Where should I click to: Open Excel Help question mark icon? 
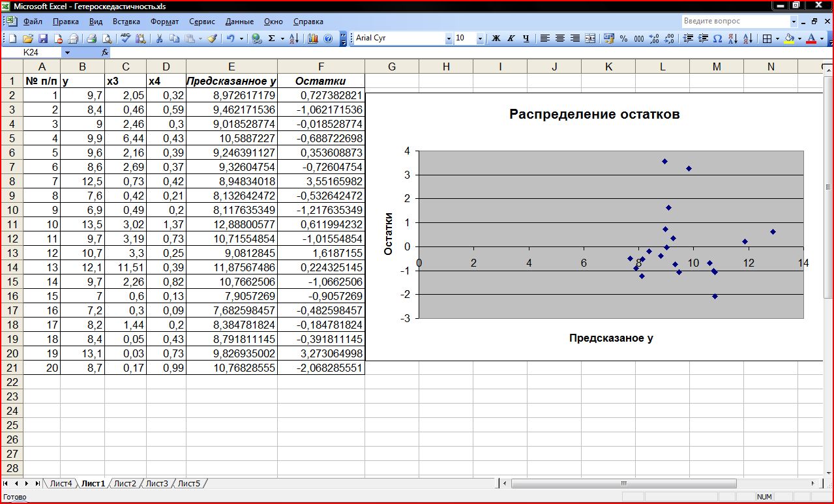[328, 38]
